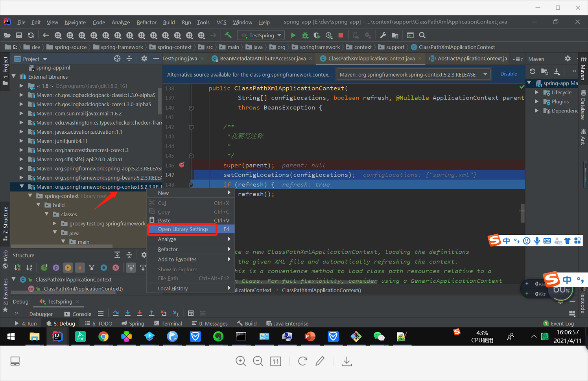The width and height of the screenshot is (588, 381).
Task: Click Run to Cursor debugger icon
Action: point(176,313)
